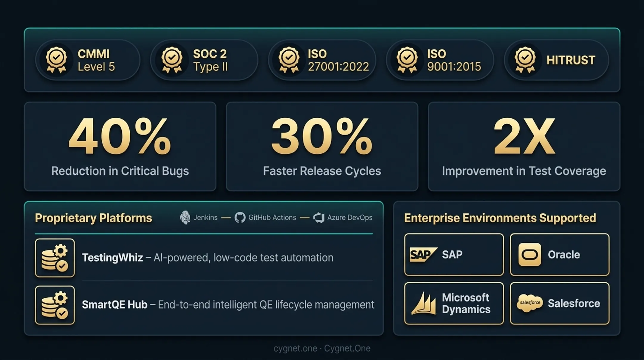Click the TestingWhiz database gear icon

click(55, 258)
